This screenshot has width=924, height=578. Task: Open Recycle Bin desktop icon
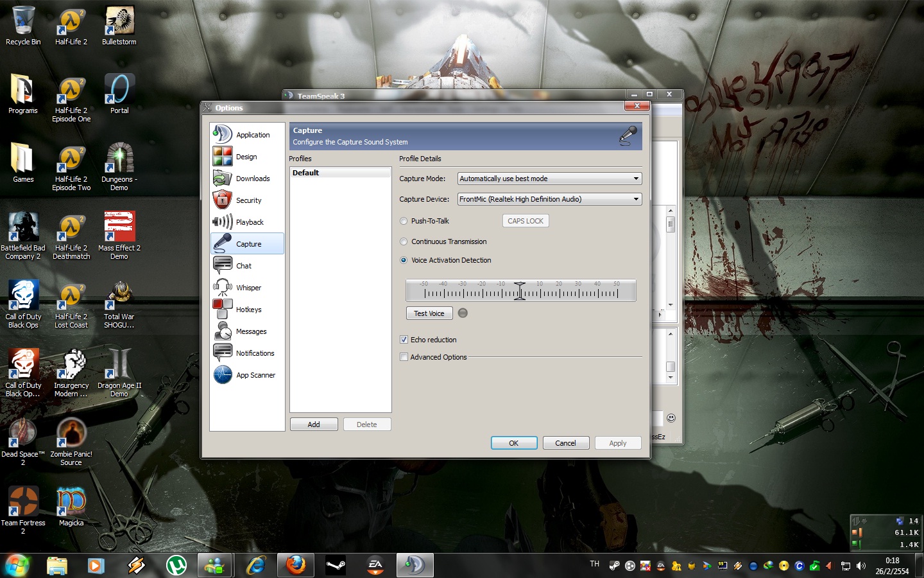pyautogui.click(x=23, y=26)
